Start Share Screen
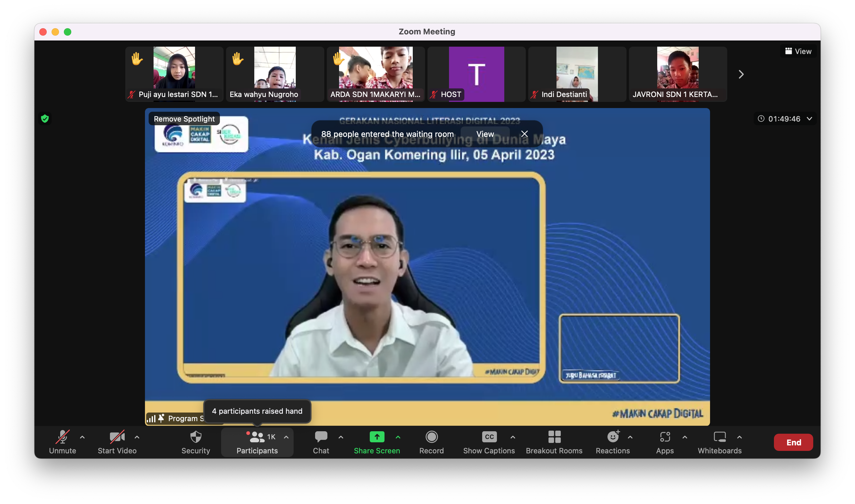 pos(377,442)
